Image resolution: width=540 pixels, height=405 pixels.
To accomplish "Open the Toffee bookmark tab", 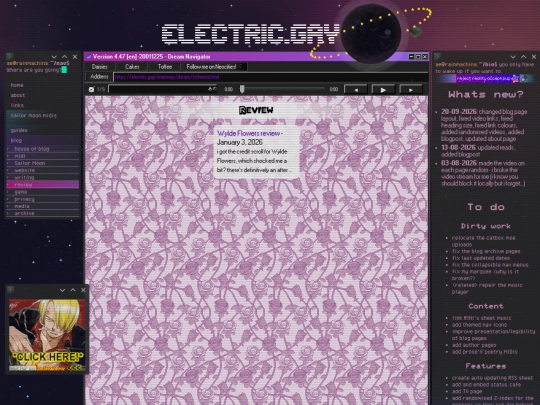I will 165,67.
